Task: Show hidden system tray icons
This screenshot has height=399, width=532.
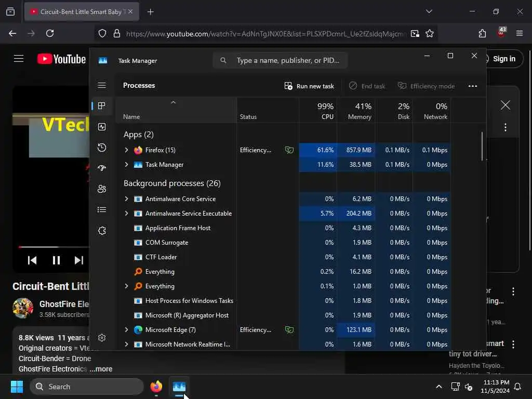Action: click(438, 387)
